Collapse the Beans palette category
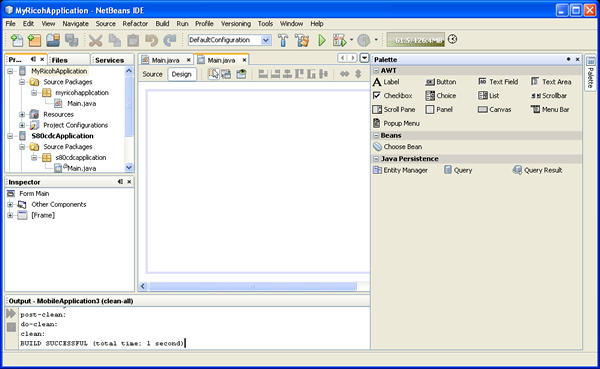 tap(376, 136)
